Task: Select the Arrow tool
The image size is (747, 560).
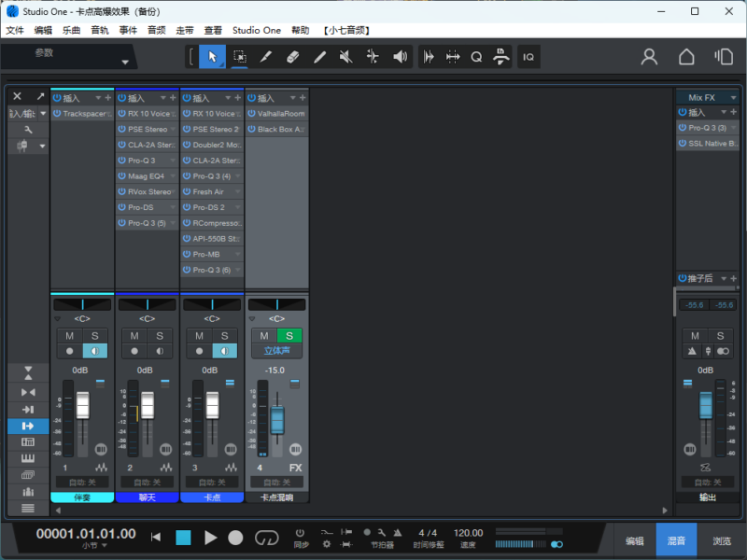Action: point(212,57)
